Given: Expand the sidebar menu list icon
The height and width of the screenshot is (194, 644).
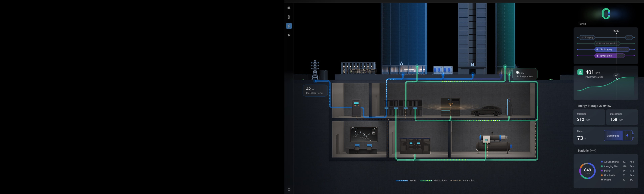Looking at the screenshot, I should tap(289, 189).
